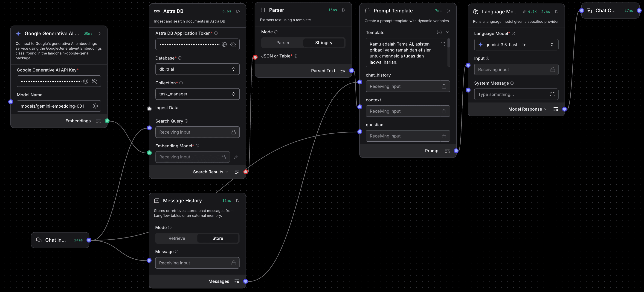Open wrench tool beside Embedding Model
Screen dimensions: 644x292
click(x=236, y=157)
